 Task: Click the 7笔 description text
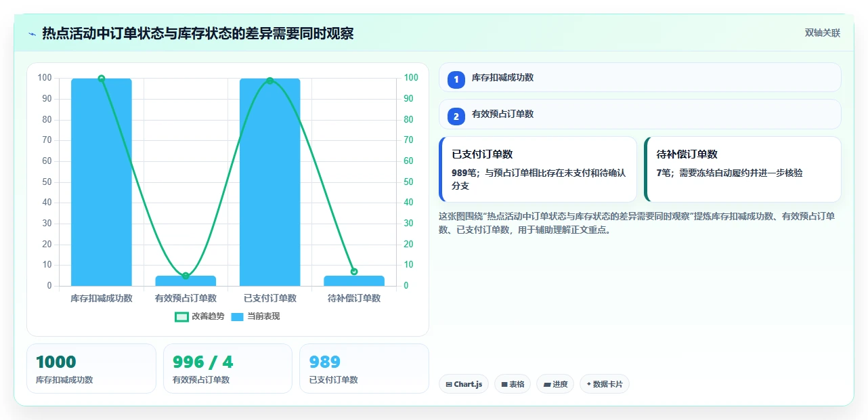pos(730,173)
